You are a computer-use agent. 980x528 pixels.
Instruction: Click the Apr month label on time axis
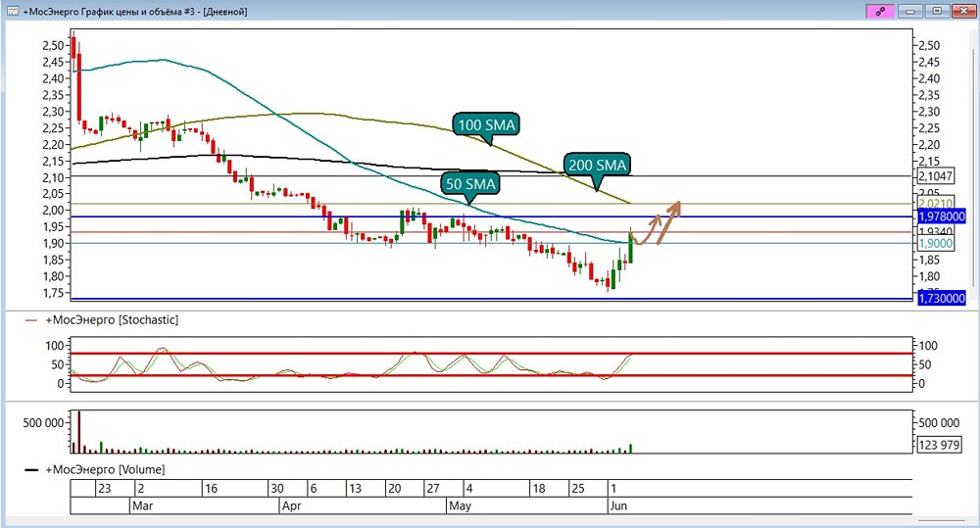pyautogui.click(x=291, y=505)
